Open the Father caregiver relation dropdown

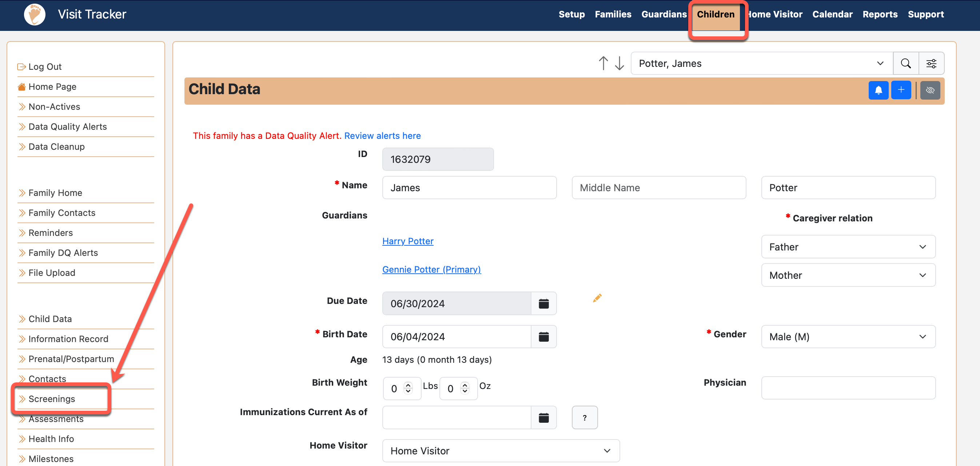(x=848, y=247)
